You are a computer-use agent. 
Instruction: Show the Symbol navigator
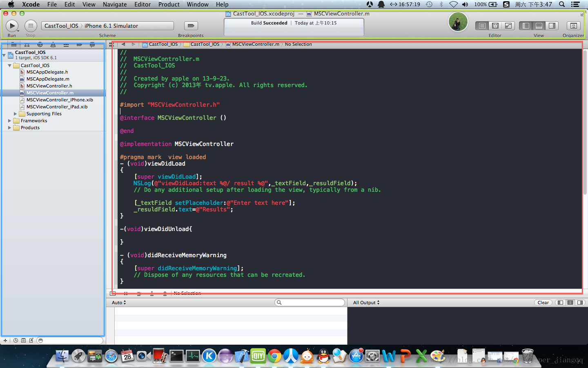click(27, 45)
